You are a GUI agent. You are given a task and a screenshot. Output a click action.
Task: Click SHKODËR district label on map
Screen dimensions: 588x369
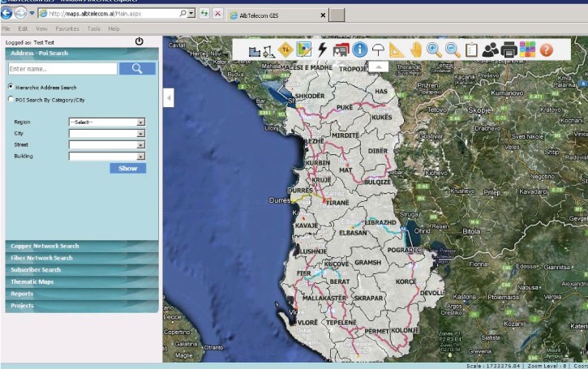[x=310, y=96]
